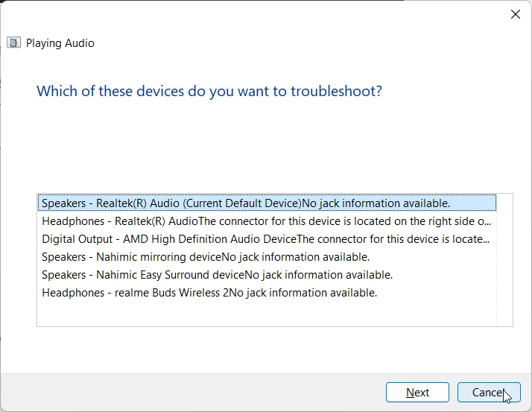Click the gray footer bar left of Next

[x=193, y=393]
